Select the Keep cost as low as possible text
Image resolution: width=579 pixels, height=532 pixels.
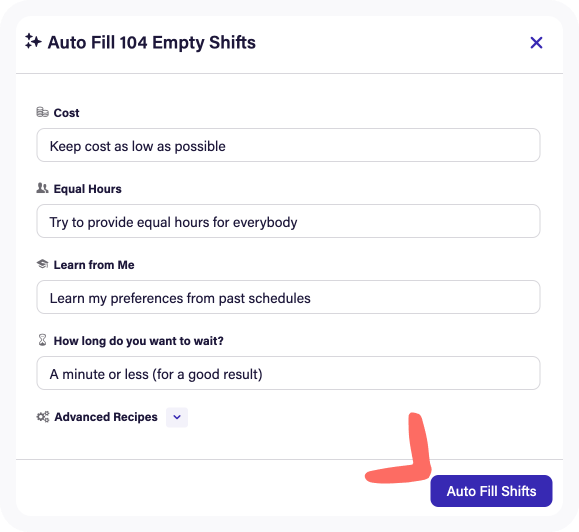point(138,146)
